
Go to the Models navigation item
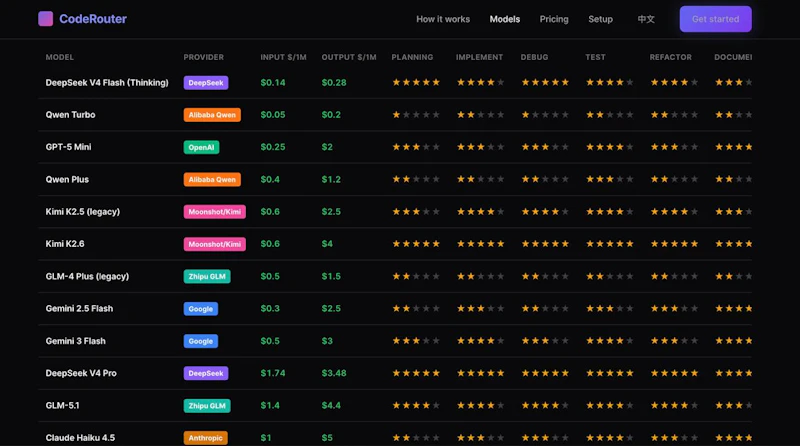pyautogui.click(x=505, y=19)
